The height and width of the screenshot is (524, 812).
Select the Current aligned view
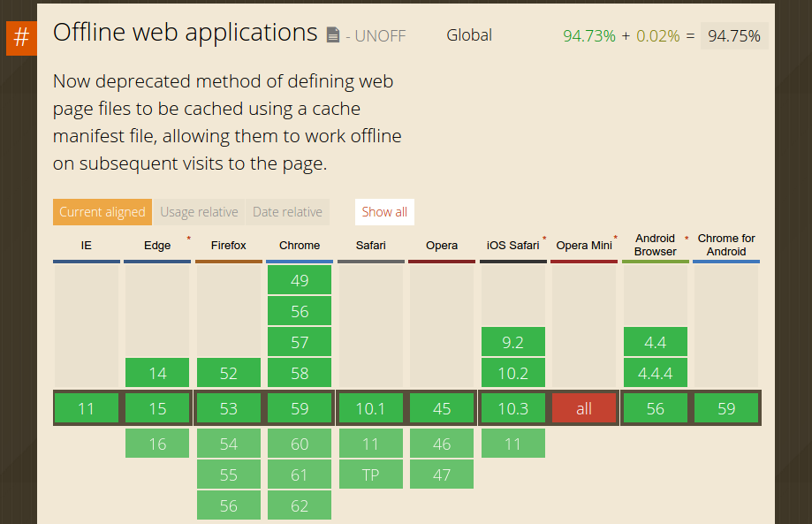(102, 212)
